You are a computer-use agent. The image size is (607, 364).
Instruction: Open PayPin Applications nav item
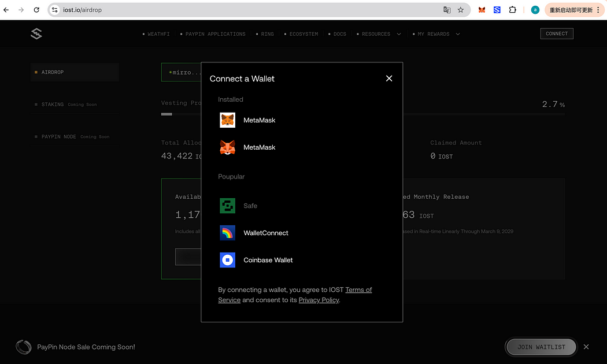[x=213, y=34]
